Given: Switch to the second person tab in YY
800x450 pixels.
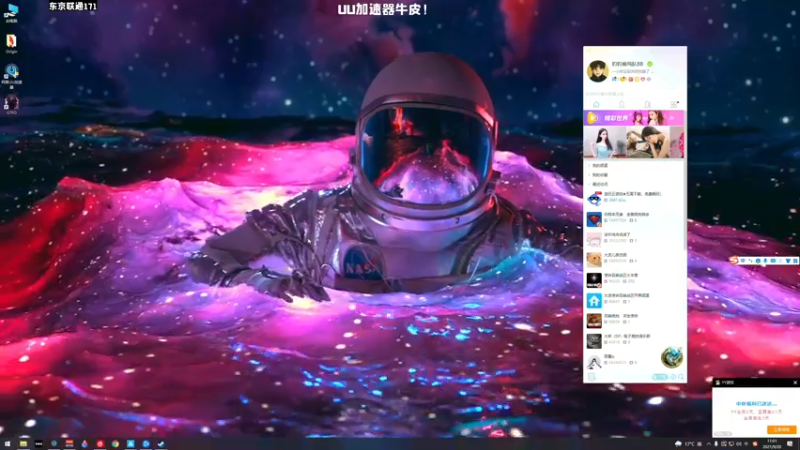Looking at the screenshot, I should (647, 105).
